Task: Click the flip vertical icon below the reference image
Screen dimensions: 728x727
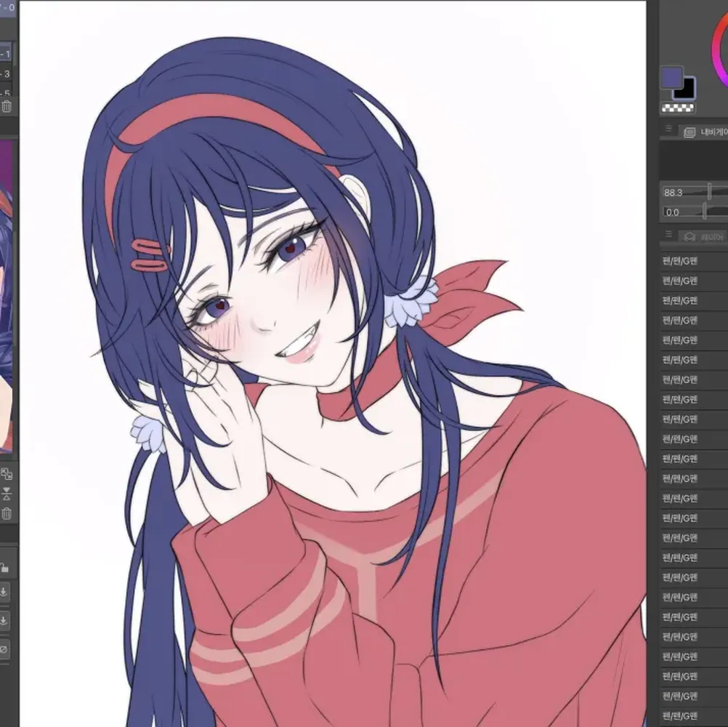Action: (7, 494)
